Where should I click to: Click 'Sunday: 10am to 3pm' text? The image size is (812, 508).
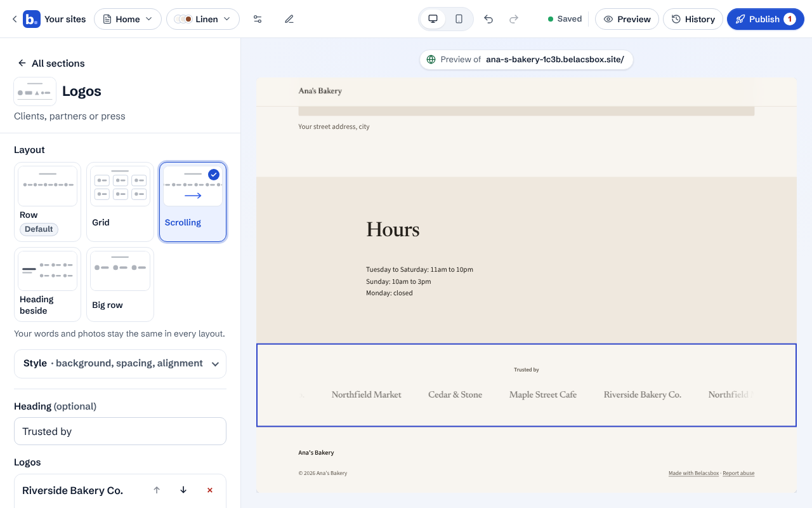point(398,281)
